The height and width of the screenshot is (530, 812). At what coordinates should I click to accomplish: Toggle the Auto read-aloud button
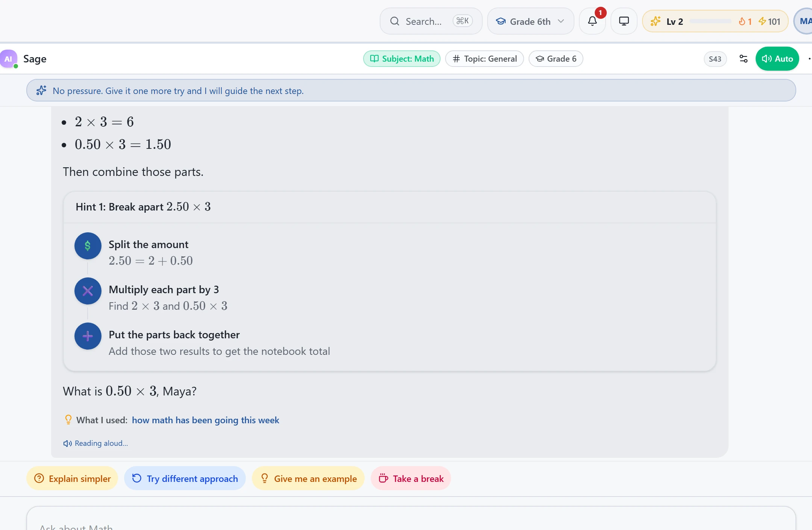777,59
